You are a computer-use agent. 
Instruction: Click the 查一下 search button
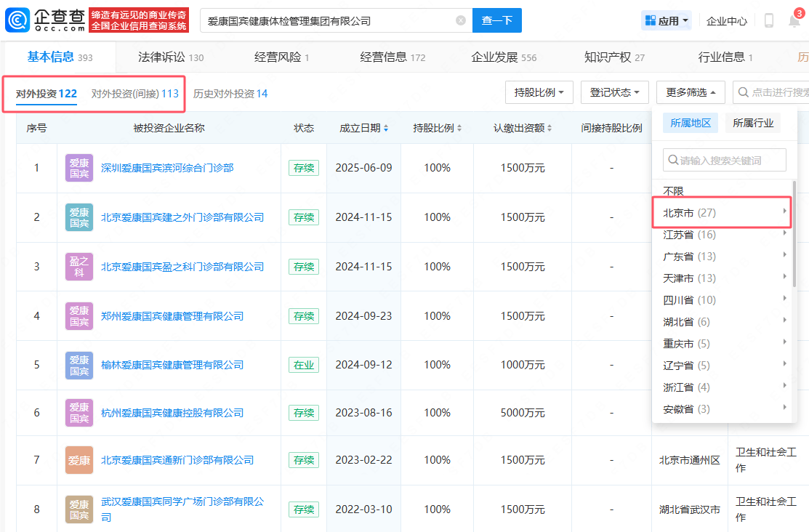pos(496,21)
